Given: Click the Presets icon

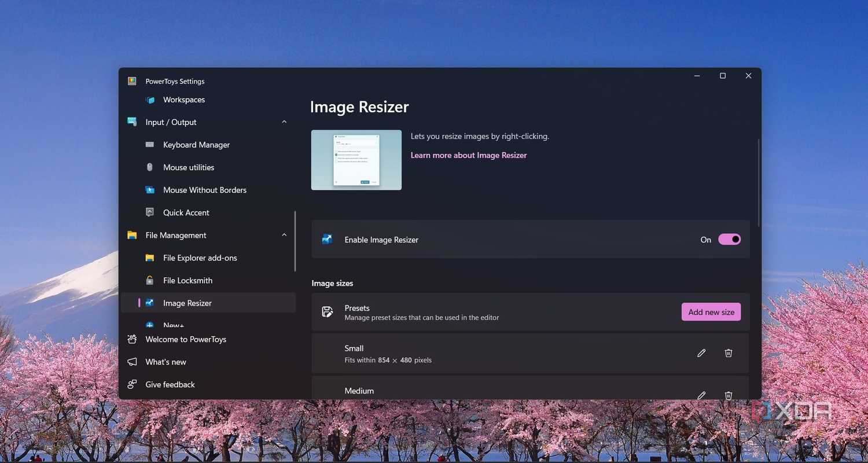Looking at the screenshot, I should [x=327, y=312].
